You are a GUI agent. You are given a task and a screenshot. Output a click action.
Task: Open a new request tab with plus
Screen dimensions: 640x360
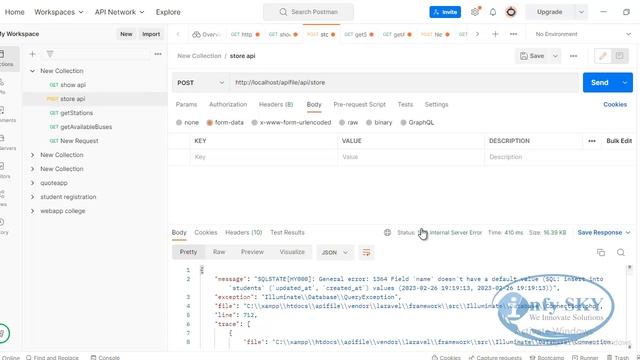pos(495,34)
